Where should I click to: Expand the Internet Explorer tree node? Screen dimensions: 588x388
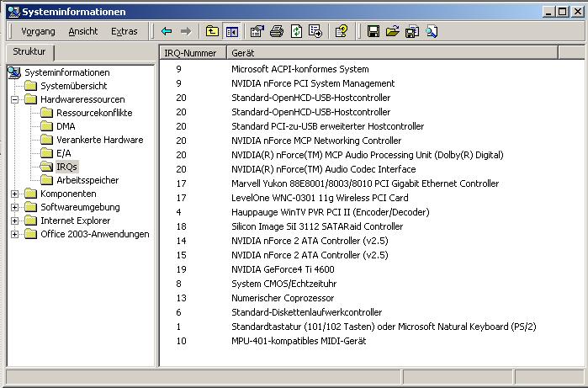(14, 221)
